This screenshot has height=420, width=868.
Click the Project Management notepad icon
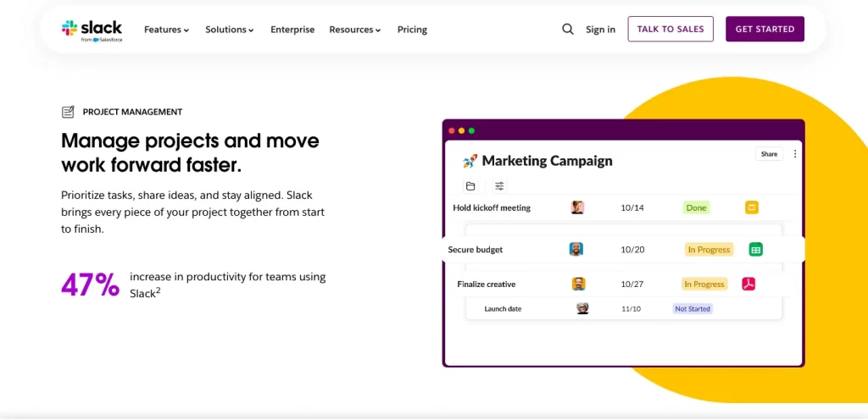68,112
